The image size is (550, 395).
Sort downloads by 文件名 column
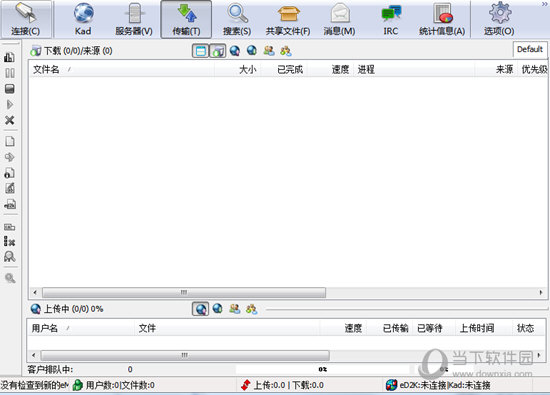tap(121, 69)
